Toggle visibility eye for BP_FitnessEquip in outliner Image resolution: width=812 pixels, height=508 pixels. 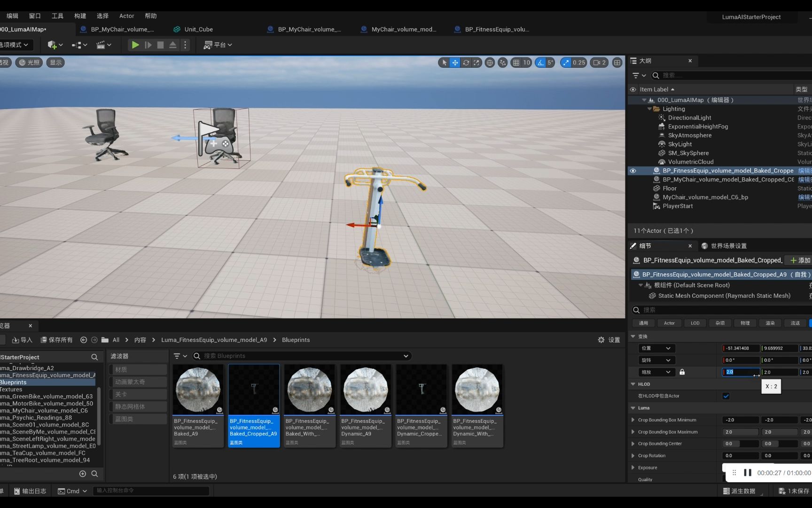633,171
